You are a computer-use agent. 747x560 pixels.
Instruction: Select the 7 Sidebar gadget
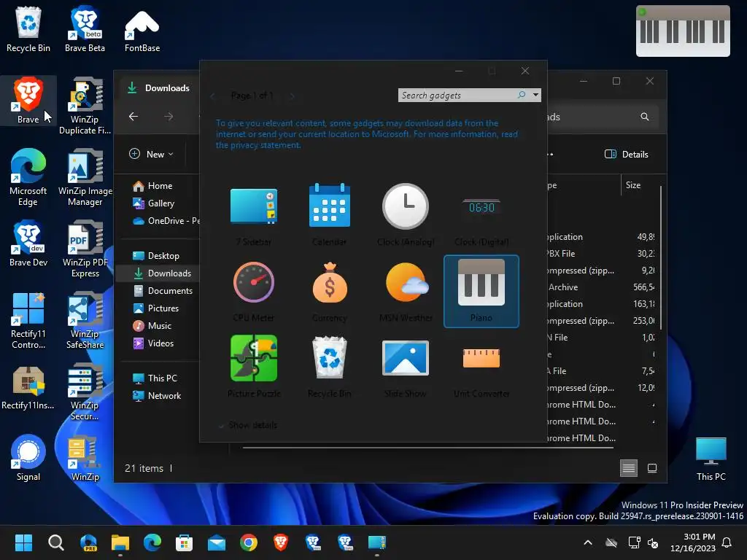click(x=253, y=215)
